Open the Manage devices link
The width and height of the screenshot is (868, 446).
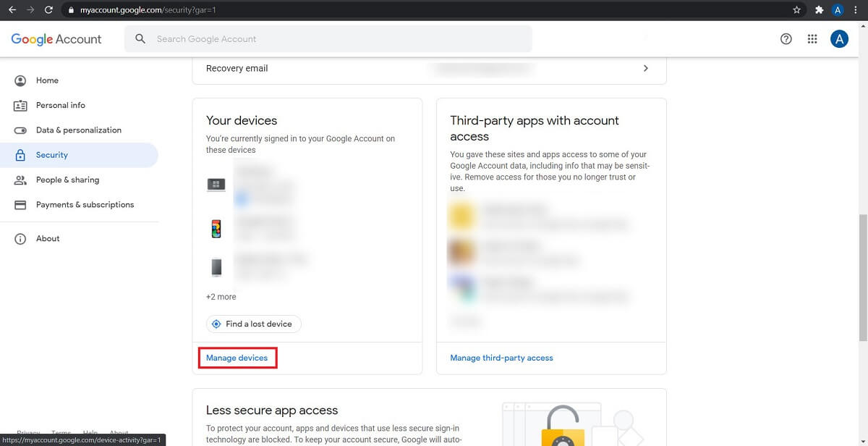point(237,358)
